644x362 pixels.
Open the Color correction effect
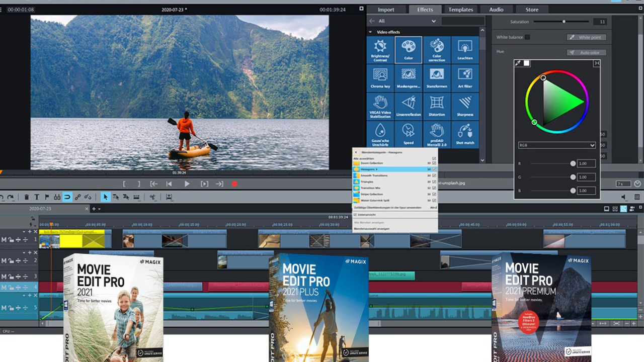437,50
